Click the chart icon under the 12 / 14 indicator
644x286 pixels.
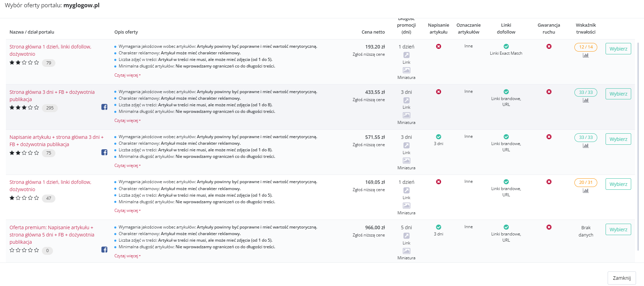(585, 55)
